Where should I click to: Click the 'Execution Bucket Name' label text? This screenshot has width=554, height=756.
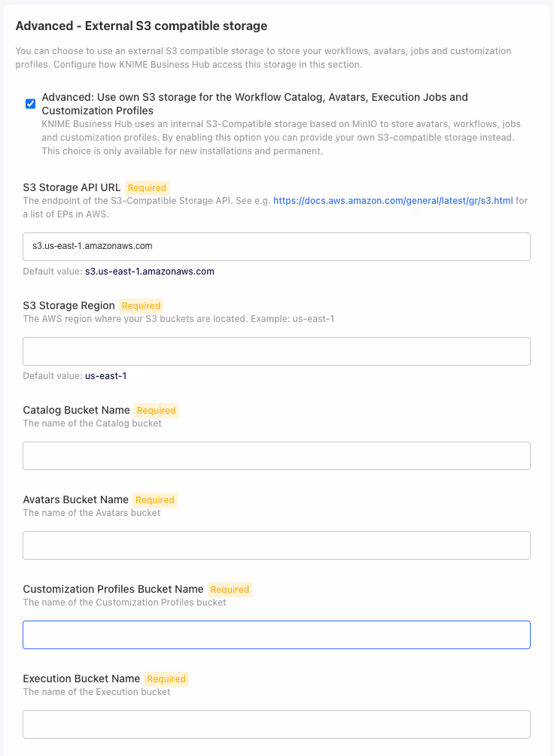[x=82, y=679]
